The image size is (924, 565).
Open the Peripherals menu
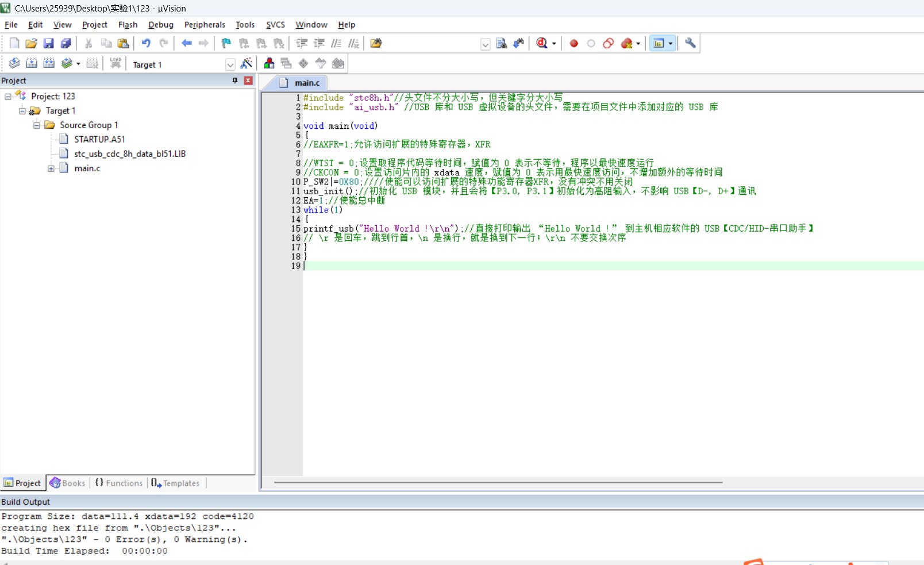[x=205, y=25]
